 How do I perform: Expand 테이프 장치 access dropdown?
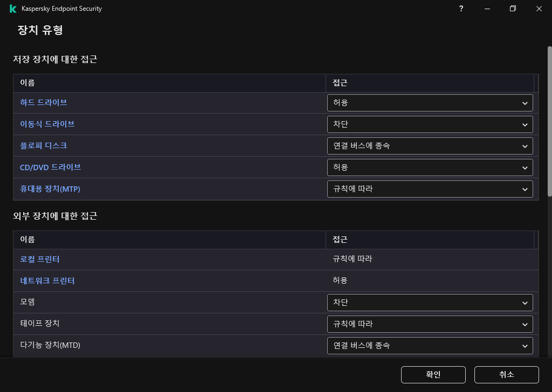click(430, 324)
